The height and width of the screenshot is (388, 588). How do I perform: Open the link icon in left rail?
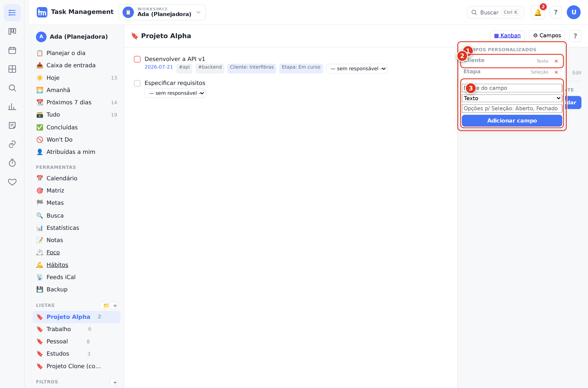12,144
